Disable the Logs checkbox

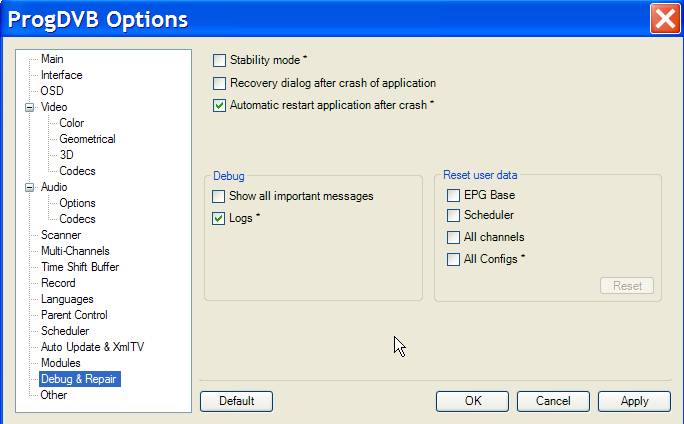click(x=219, y=218)
